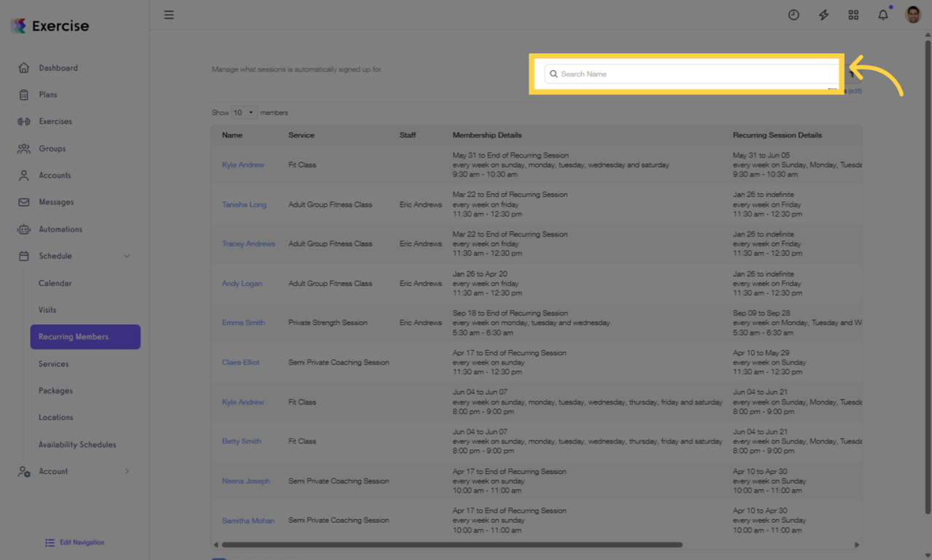Click the Edit Navigation icon in sidebar
This screenshot has width=932, height=560.
49,542
